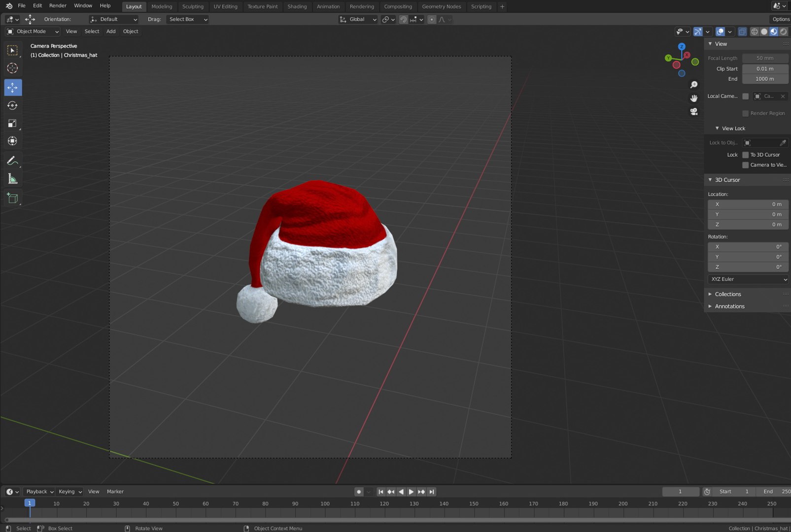Select the Measure tool
Viewport: 791px width, 532px height.
tap(13, 179)
